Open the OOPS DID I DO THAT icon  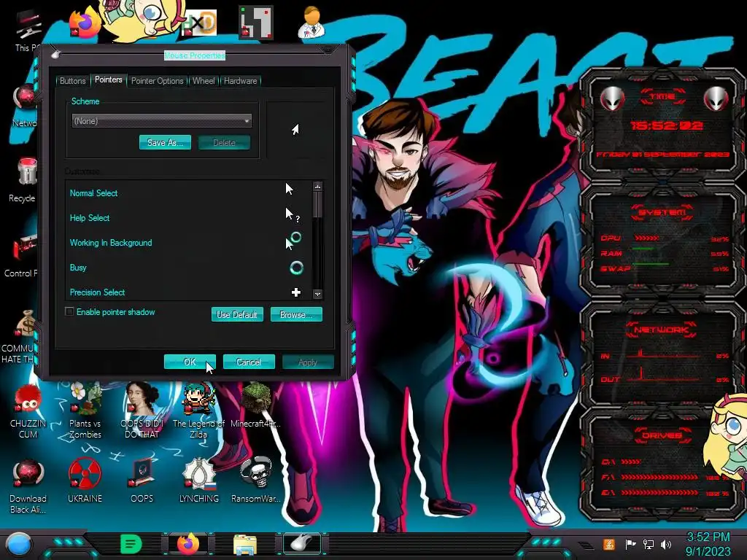tap(142, 411)
